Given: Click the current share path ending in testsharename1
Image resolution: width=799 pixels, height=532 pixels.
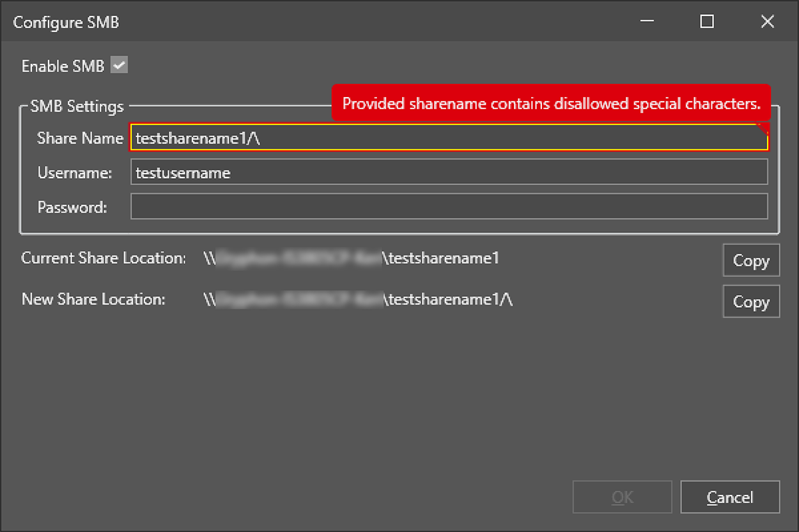Looking at the screenshot, I should (351, 258).
